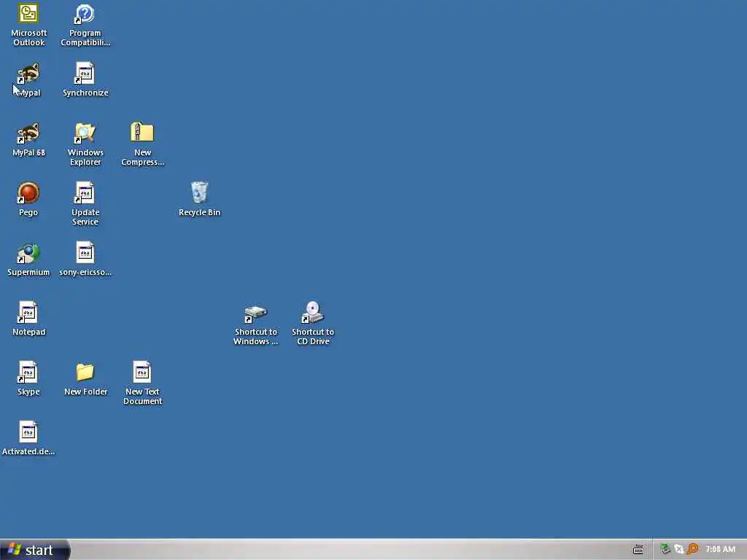Select the Windows Explorer shortcut icon

[85, 133]
